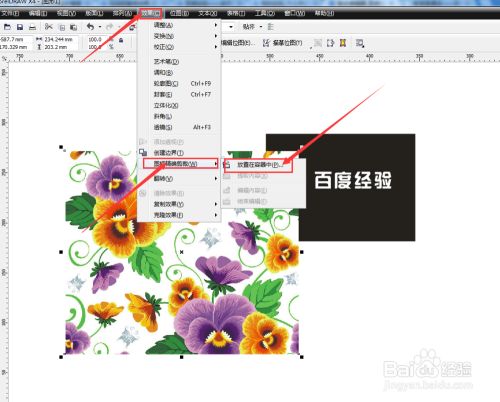Expand the 翻转(V) submenu
Screen dimensions: 500x402
(x=216, y=179)
